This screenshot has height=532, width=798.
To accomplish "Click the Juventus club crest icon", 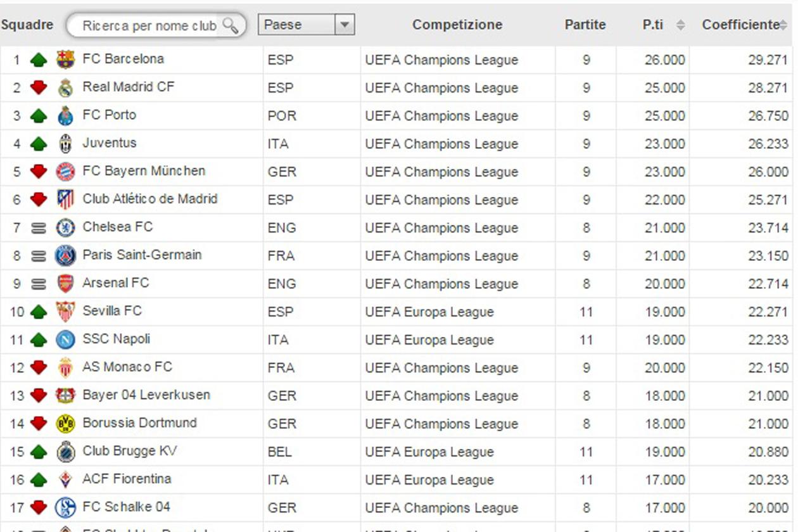I will tap(65, 144).
